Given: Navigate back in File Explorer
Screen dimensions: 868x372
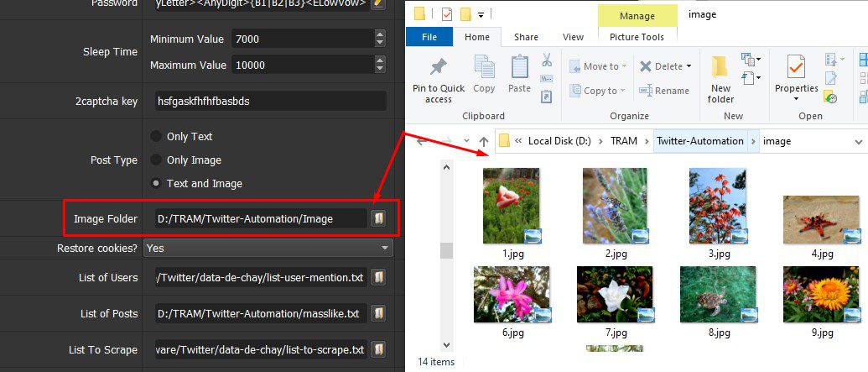Looking at the screenshot, I should coord(421,141).
